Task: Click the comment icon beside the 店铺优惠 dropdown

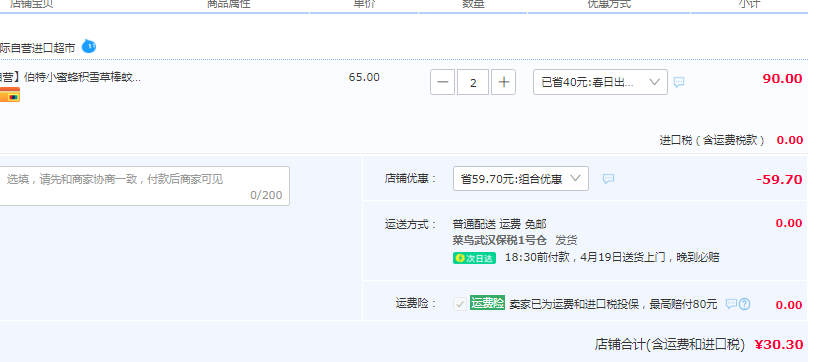Action: pos(609,179)
